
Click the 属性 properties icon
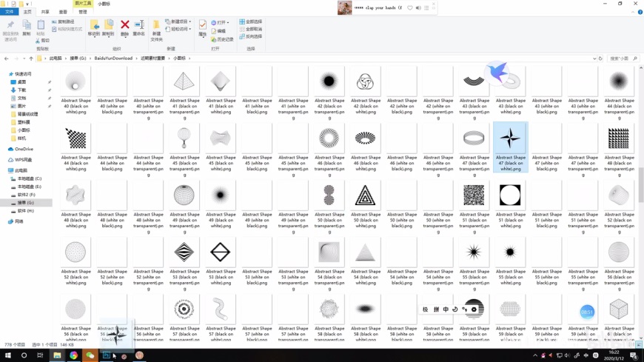(x=203, y=25)
